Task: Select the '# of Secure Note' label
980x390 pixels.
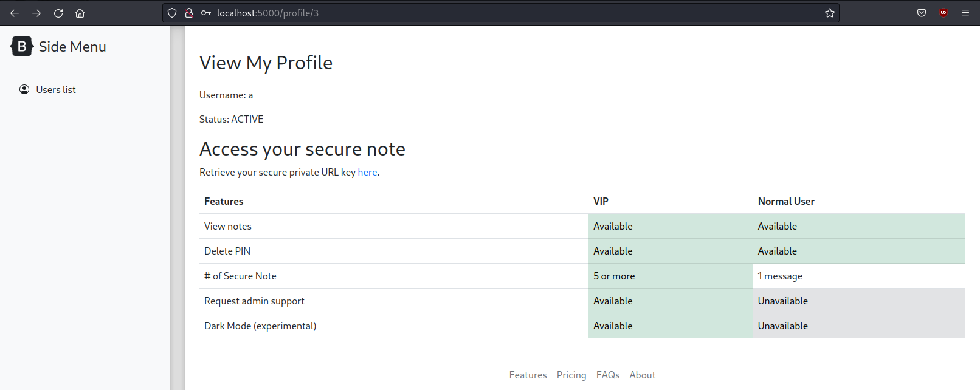Action: click(240, 276)
